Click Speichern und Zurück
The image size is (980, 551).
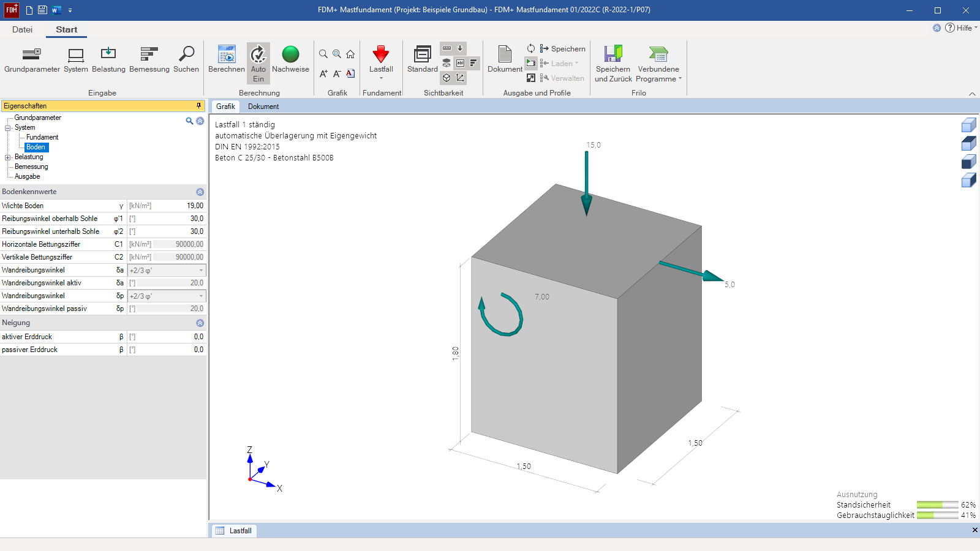coord(613,64)
